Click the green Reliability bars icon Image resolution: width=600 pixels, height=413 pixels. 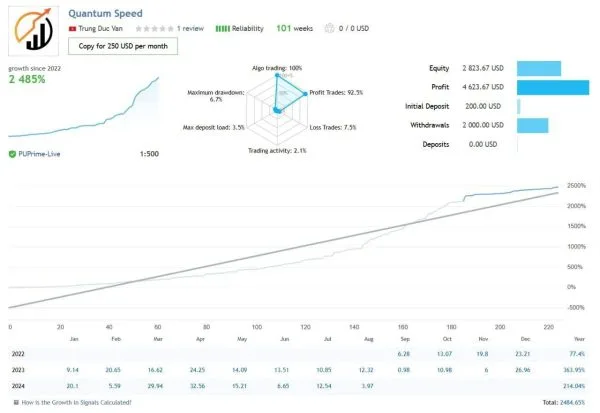[223, 29]
